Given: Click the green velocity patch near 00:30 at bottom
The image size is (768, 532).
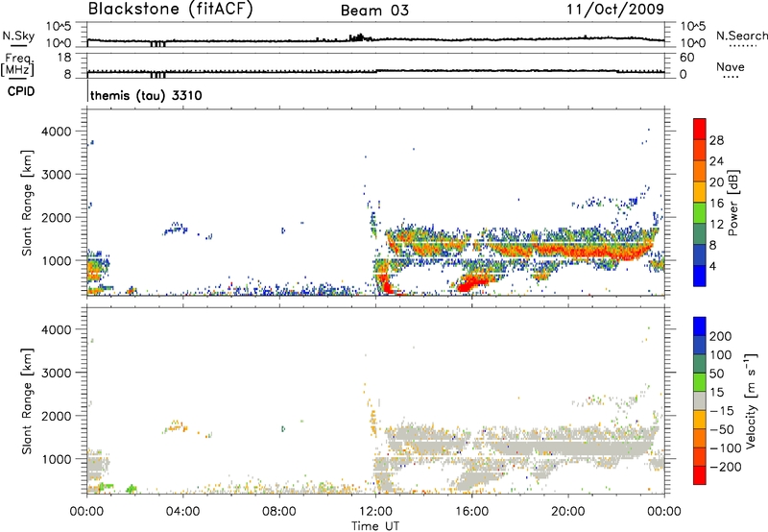Looking at the screenshot, I should pos(105,487).
